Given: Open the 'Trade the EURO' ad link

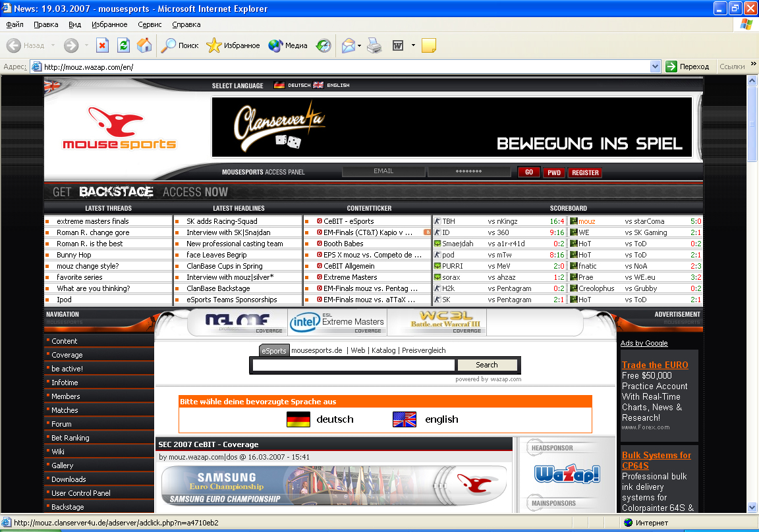Looking at the screenshot, I should pos(655,365).
